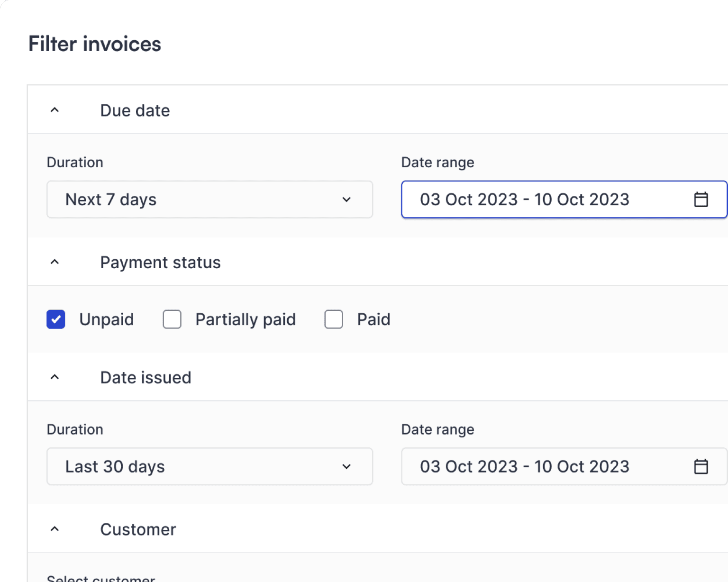
Task: Click the Due date section heading
Action: click(x=135, y=110)
